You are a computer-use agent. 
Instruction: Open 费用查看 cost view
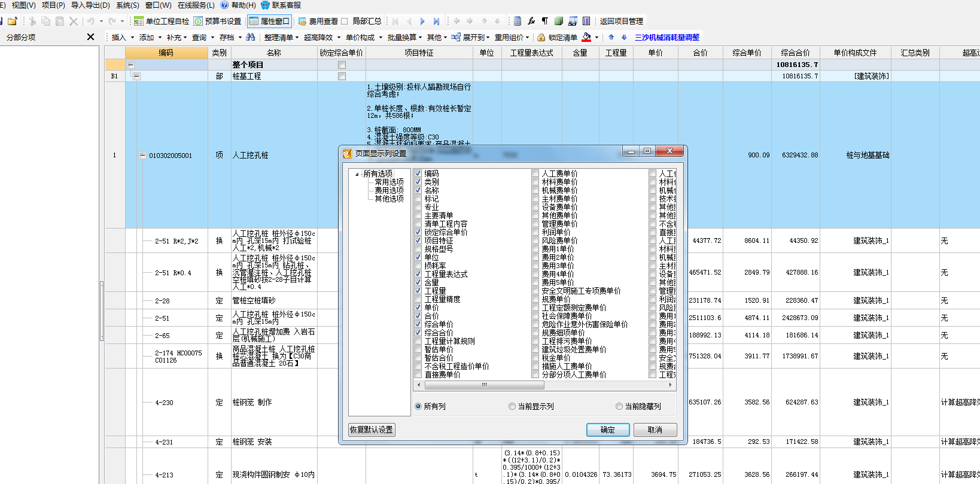pyautogui.click(x=318, y=21)
